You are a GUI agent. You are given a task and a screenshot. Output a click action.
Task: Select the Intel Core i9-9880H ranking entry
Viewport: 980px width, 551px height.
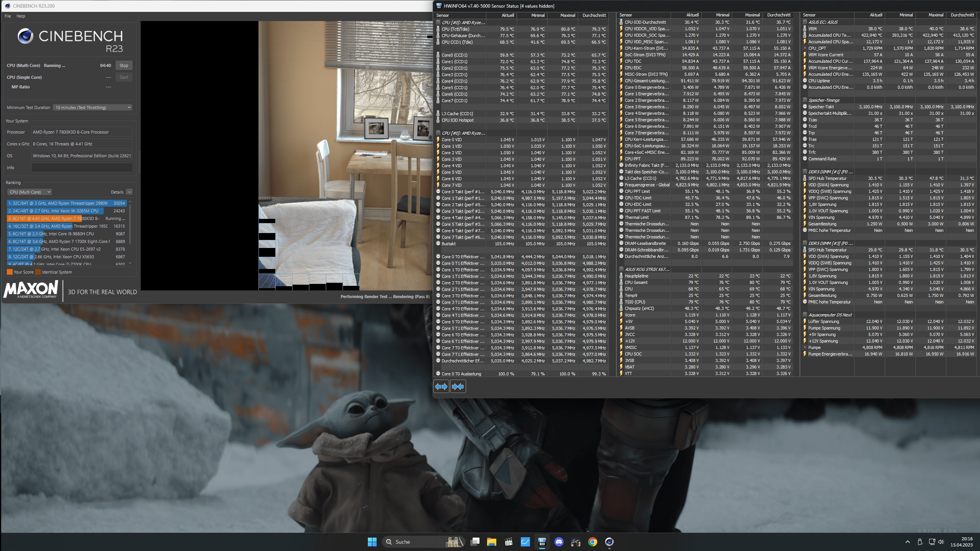(67, 234)
